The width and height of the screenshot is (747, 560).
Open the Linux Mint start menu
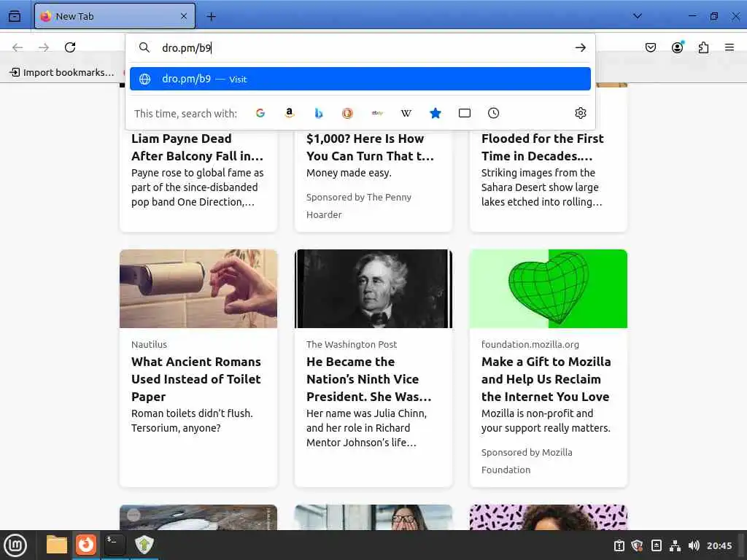pyautogui.click(x=15, y=545)
